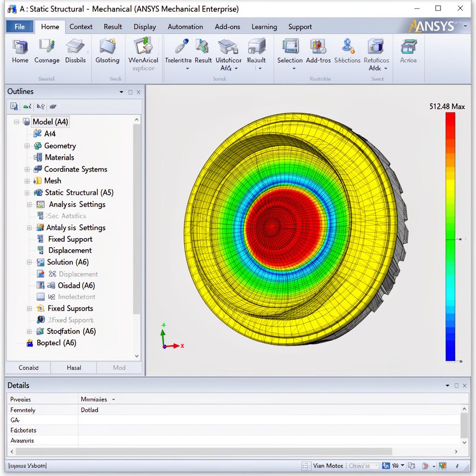This screenshot has height=476, width=476.
Task: Open the Uitoticor Afd dropdown arrow
Action: click(x=236, y=69)
